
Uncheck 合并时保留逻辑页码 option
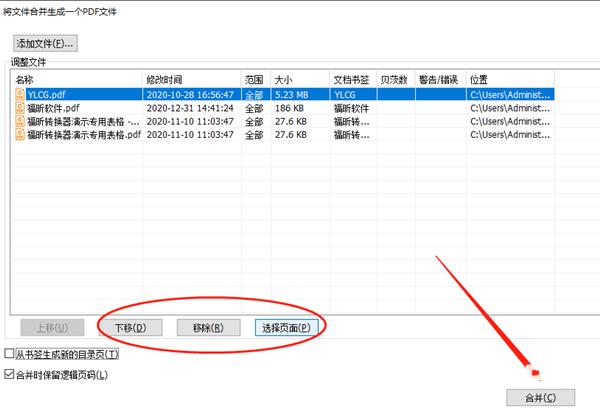click(9, 374)
